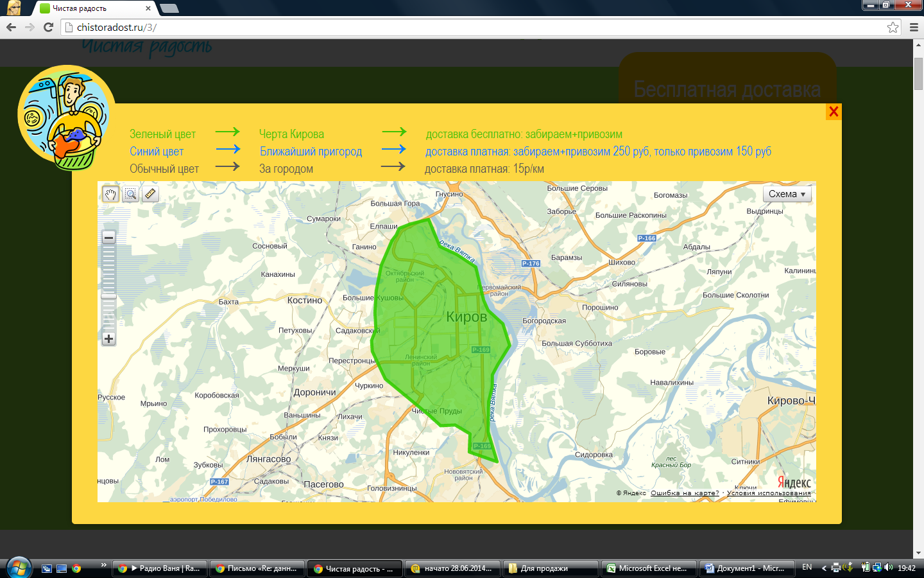Click the Пасегово label on map
This screenshot has height=578, width=924.
pos(323,484)
